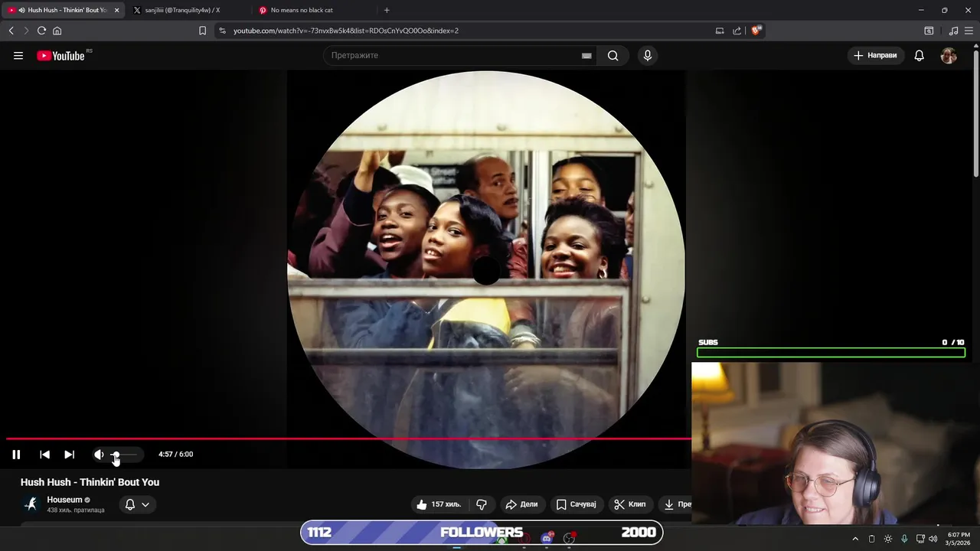
Task: Open the taskbar clock 6:07 PM
Action: point(959,539)
